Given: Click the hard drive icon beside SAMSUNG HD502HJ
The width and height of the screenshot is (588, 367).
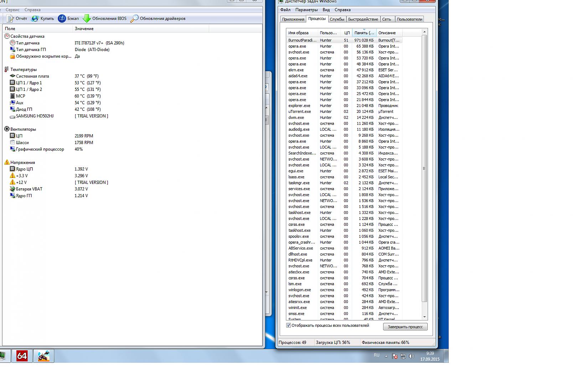Looking at the screenshot, I should (12, 116).
